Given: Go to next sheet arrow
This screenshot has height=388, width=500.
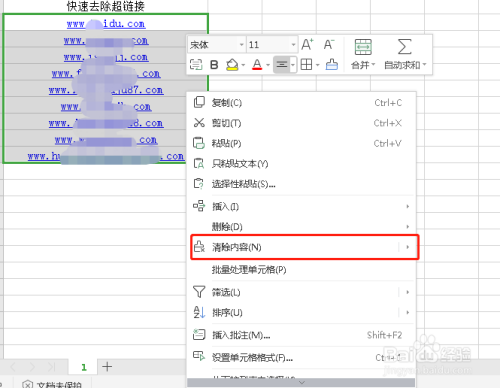Looking at the screenshot, I should click(x=32, y=367).
